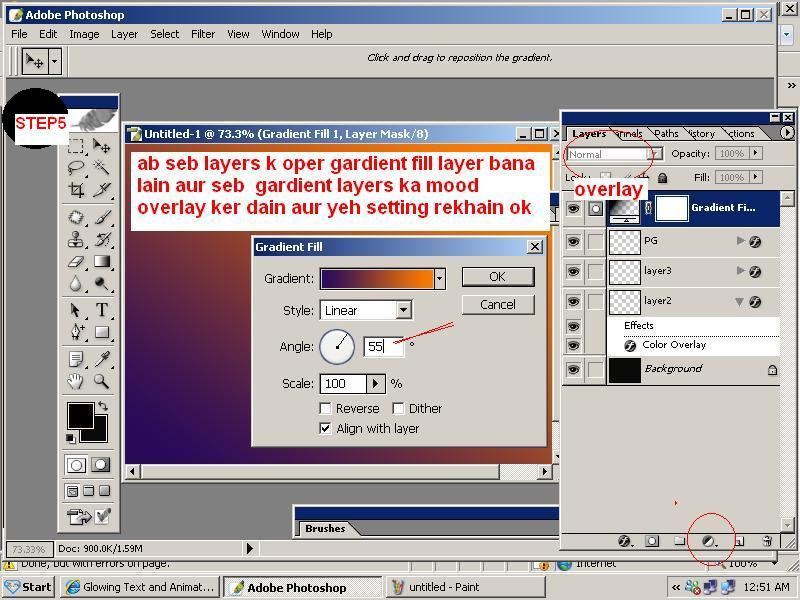Screen dimensions: 800x600
Task: Click the delete layer trash icon
Action: pos(767,541)
